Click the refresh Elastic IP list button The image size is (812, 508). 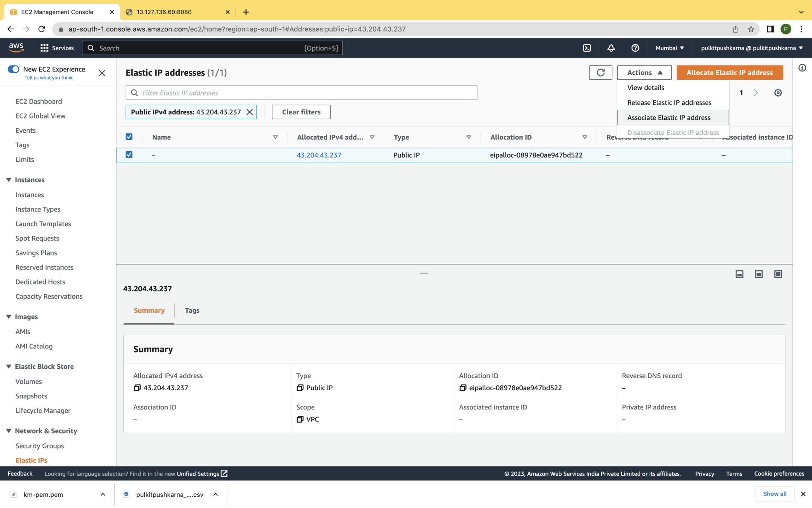[x=600, y=72]
